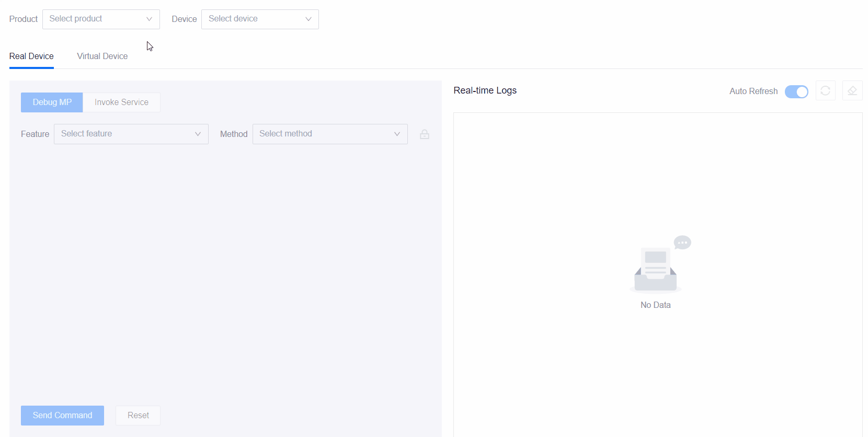This screenshot has height=437, width=868.
Task: Disable the Auto Refresh switch
Action: (796, 91)
